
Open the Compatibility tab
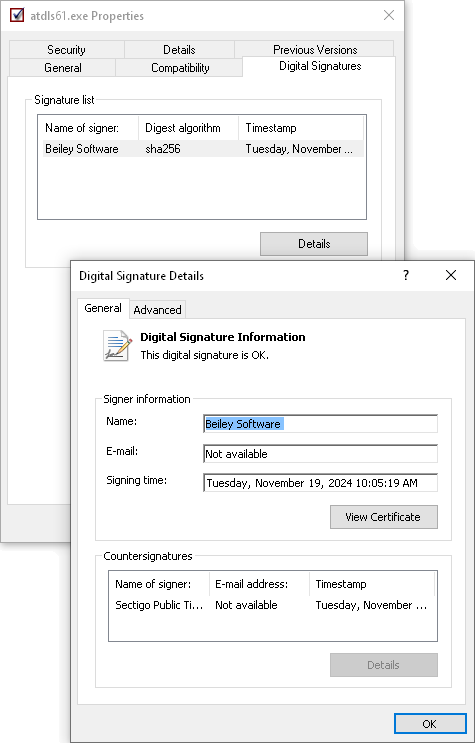(x=180, y=68)
